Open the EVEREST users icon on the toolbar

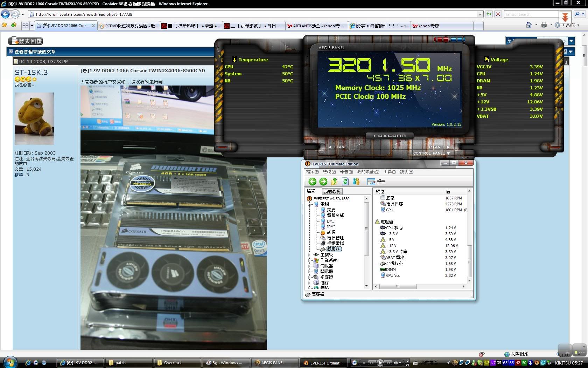click(356, 182)
